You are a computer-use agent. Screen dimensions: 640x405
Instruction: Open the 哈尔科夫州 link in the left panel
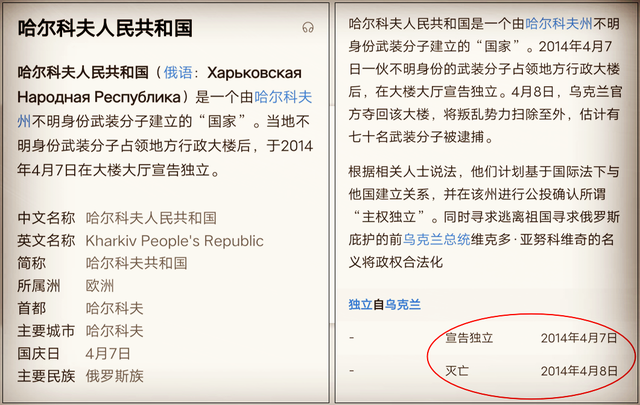click(x=284, y=97)
